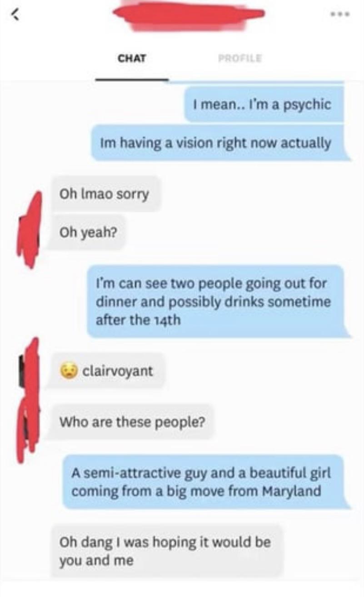Select the Chat tab
Screen dimensions: 364x597
pyautogui.click(x=131, y=58)
